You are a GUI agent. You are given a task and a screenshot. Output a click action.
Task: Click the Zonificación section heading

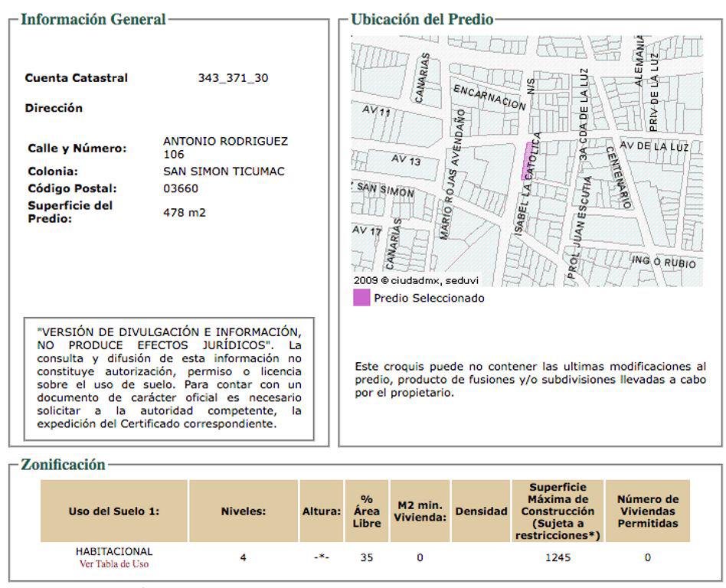click(x=63, y=465)
